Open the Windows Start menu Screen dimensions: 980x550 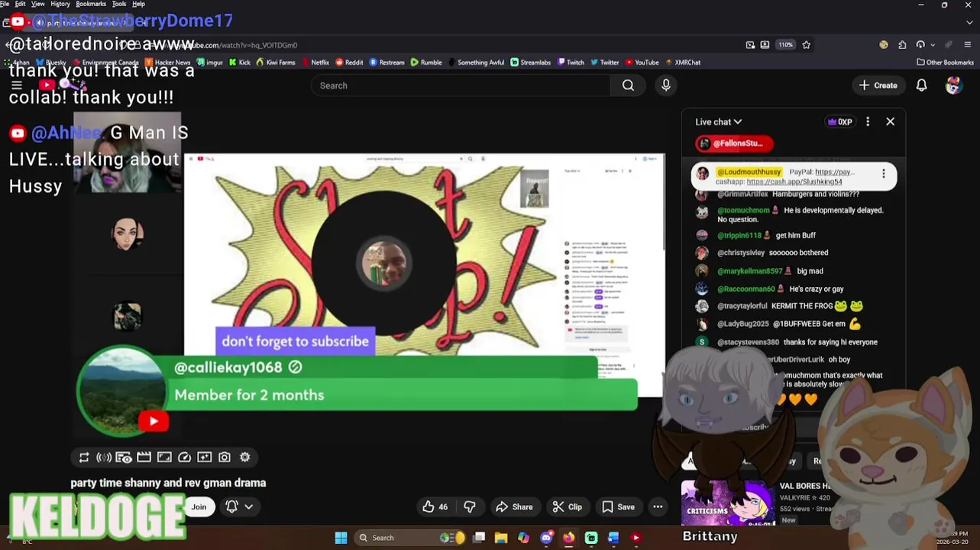click(x=341, y=538)
